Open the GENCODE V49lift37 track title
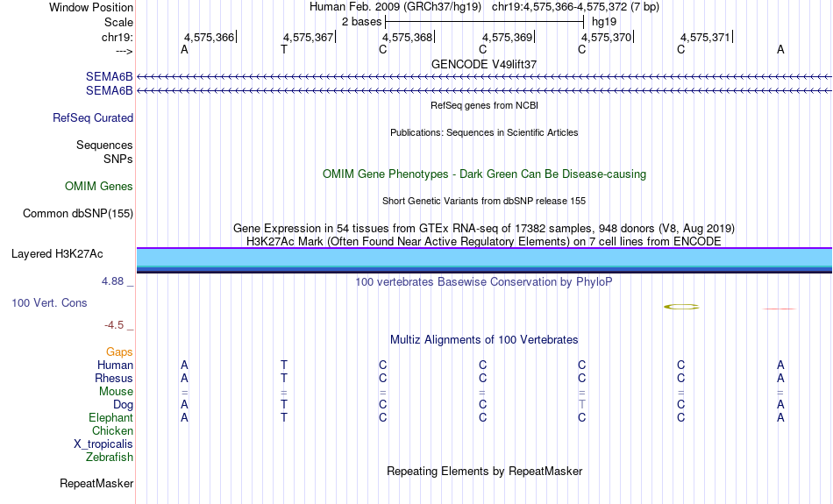 coord(484,64)
